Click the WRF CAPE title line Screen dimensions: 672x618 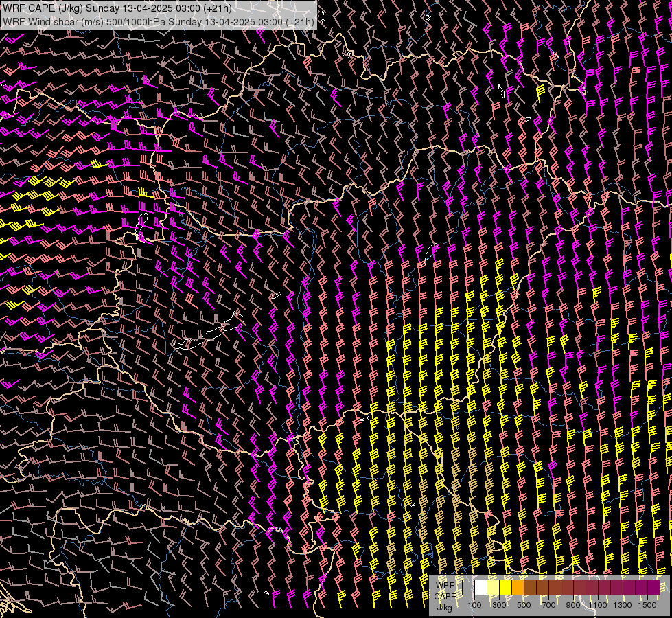point(117,8)
